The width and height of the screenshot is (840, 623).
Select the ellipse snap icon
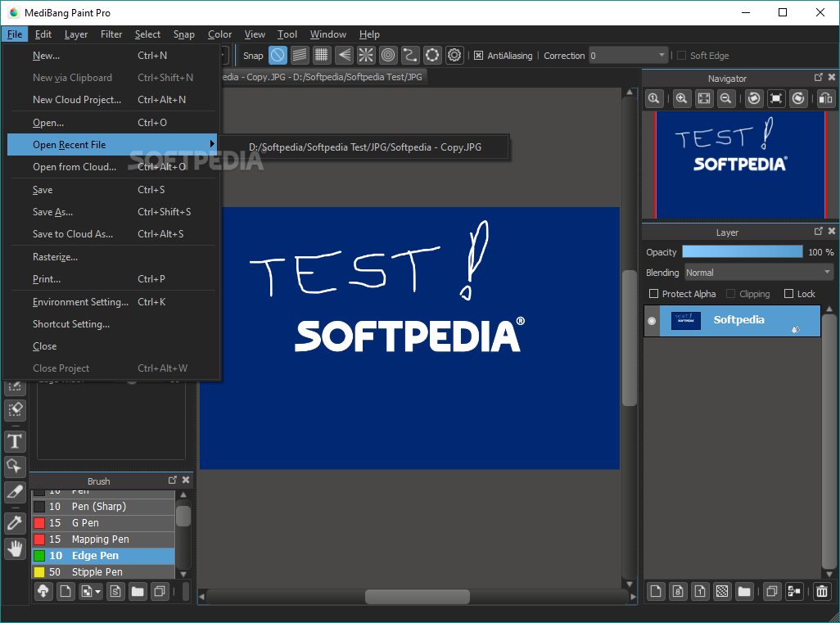(432, 55)
